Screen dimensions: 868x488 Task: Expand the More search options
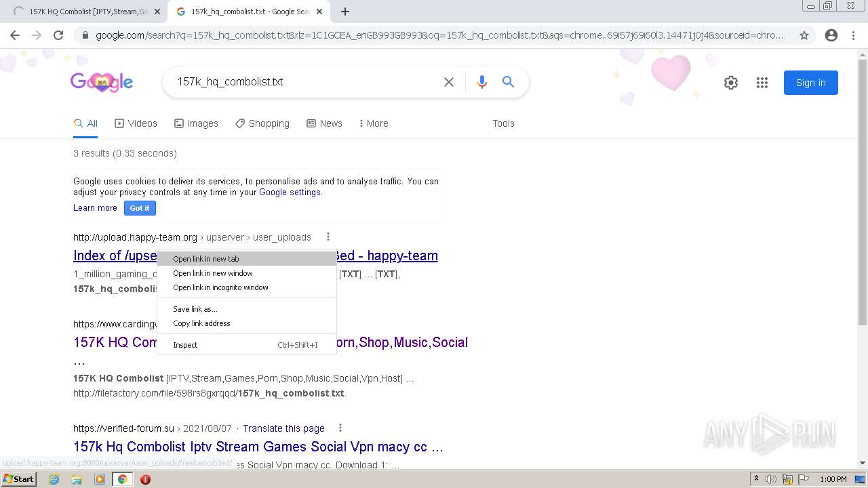point(374,123)
